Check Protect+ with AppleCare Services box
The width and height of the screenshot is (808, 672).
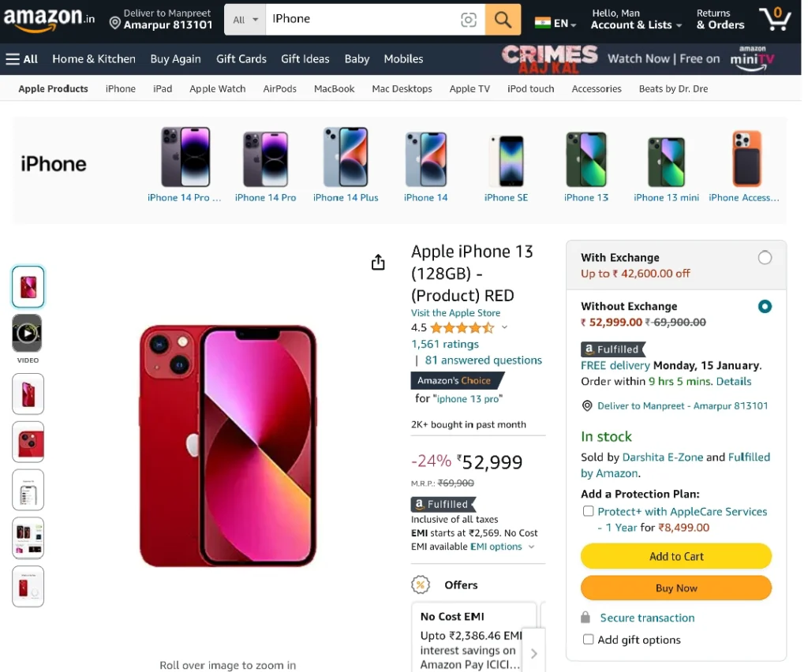click(x=587, y=511)
